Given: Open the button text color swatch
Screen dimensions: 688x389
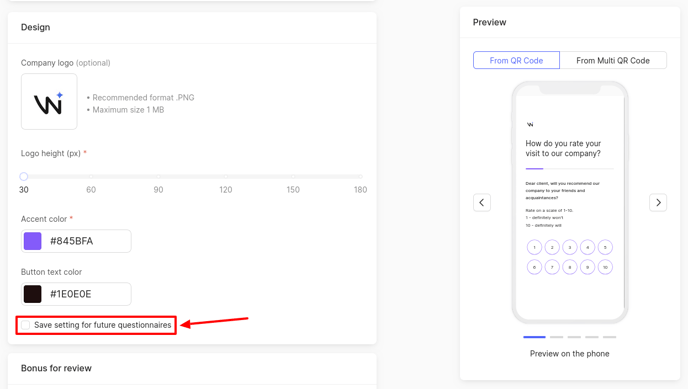Looking at the screenshot, I should pyautogui.click(x=32, y=294).
